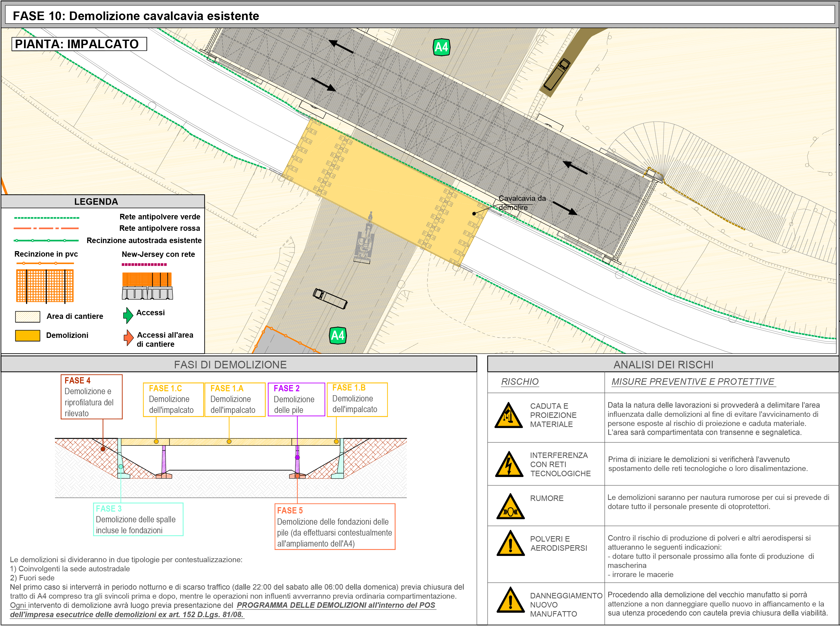This screenshot has height=626, width=840.
Task: Select the orange Demolizioni legend swatch
Action: pyautogui.click(x=28, y=335)
